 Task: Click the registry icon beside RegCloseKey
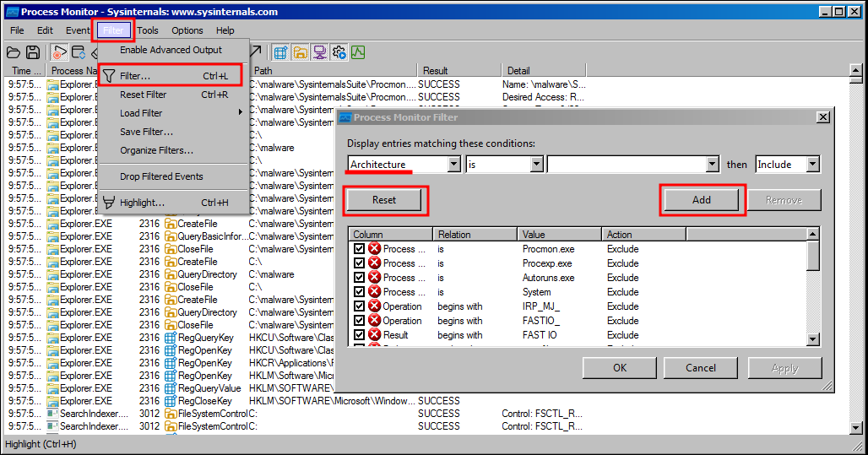tap(171, 401)
